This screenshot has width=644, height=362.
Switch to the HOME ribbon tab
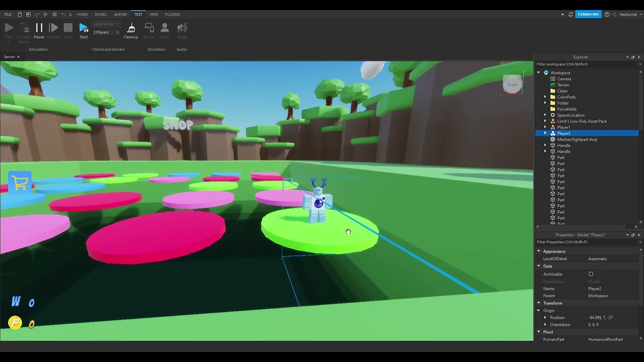click(x=82, y=15)
